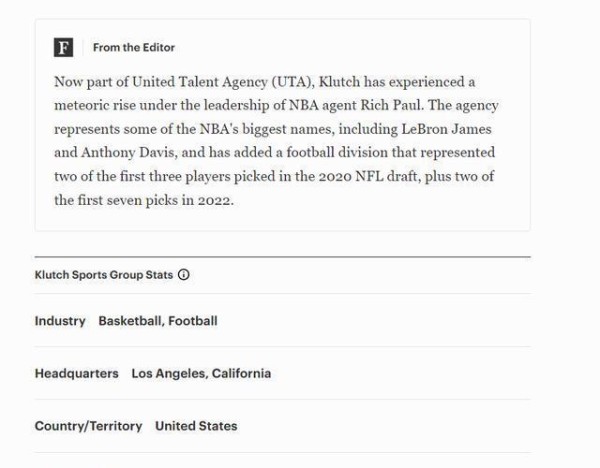
Task: Click the info icon beside Klutch Sports Group Stats
Action: tap(184, 275)
